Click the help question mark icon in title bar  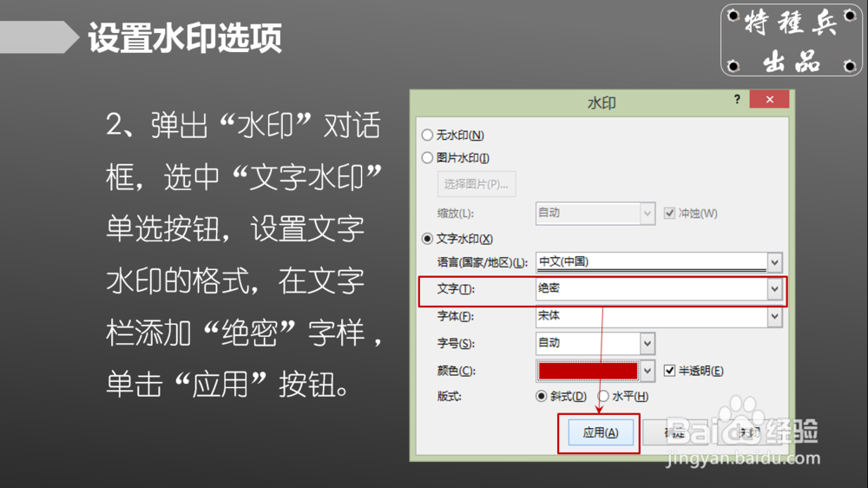click(737, 99)
